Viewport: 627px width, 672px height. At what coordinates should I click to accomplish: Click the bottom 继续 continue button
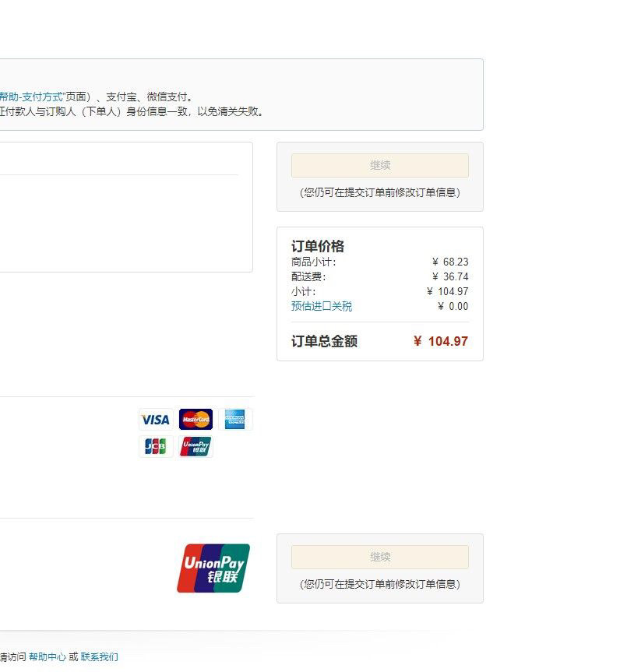coord(379,557)
